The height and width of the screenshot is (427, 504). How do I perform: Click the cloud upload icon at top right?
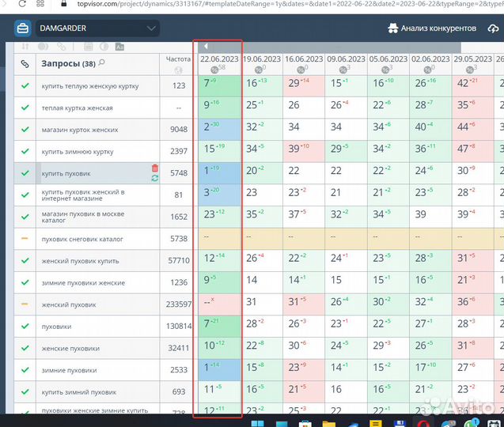(x=494, y=28)
